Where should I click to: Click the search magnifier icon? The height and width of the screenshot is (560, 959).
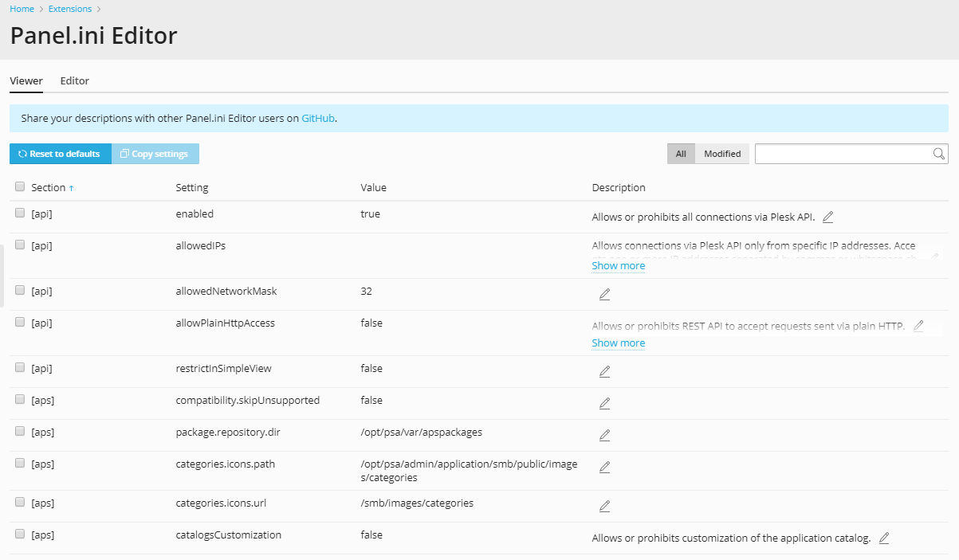[x=939, y=153]
